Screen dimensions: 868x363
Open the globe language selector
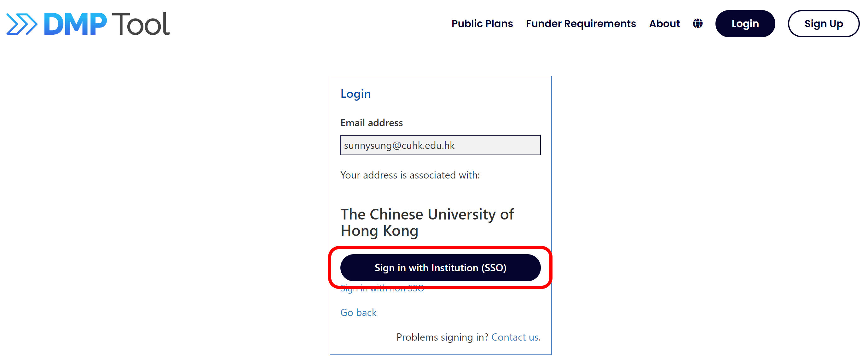click(697, 24)
